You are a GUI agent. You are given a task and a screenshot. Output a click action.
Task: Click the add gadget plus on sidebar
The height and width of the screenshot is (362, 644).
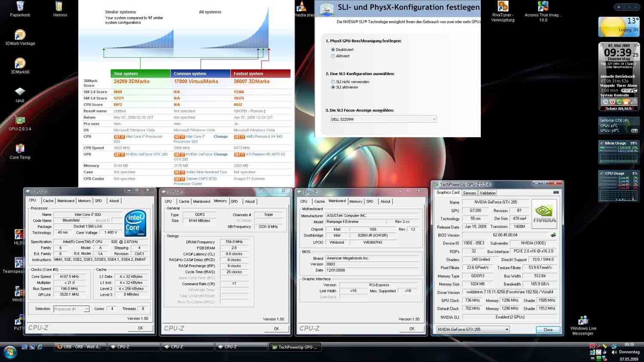[619, 7]
